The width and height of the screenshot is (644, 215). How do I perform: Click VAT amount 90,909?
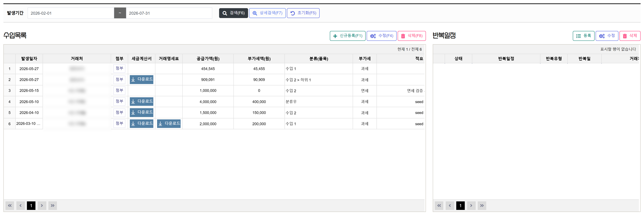[259, 80]
